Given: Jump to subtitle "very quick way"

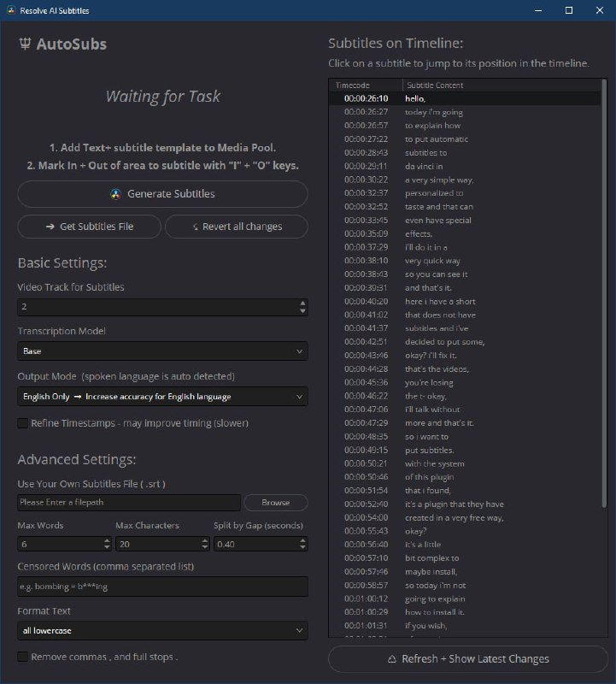Looking at the screenshot, I should 433,261.
